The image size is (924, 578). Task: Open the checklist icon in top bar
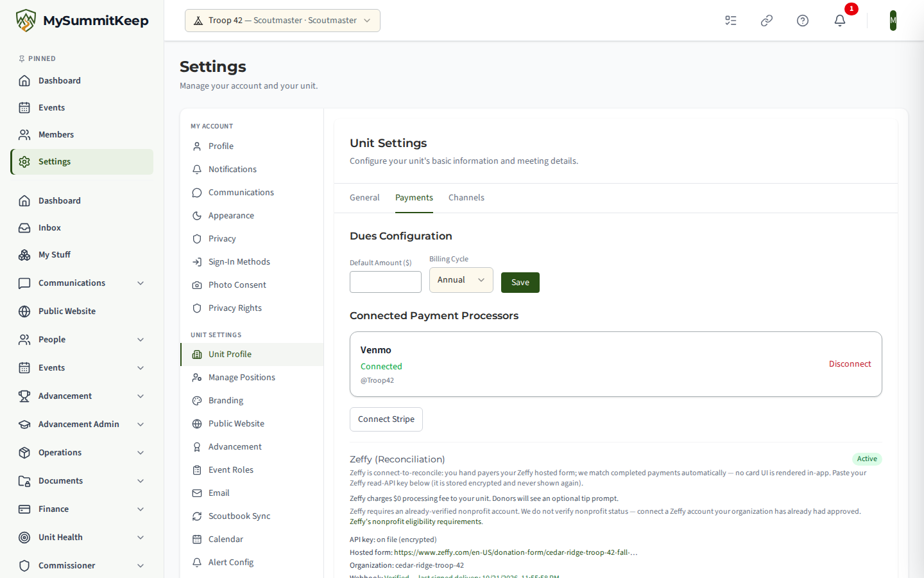point(731,21)
